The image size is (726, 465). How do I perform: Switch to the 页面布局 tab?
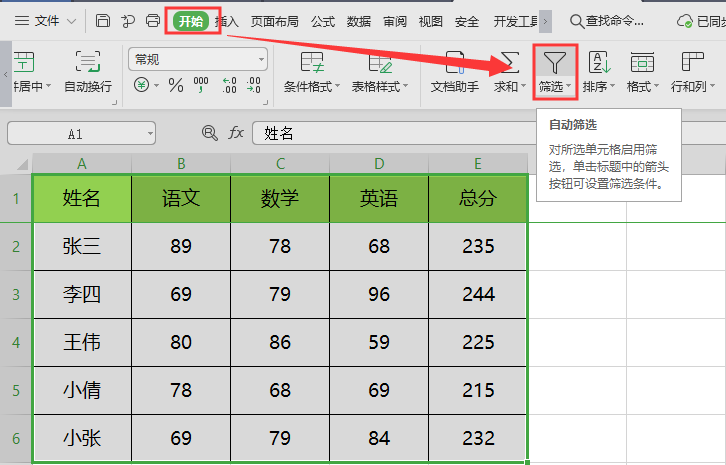coord(275,21)
